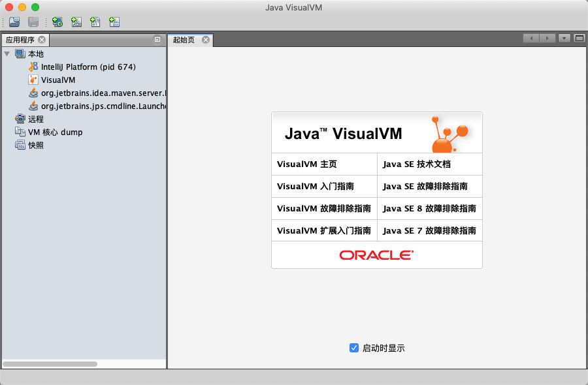Open the Java SE 8 故障排除指南 link
Image resolution: width=588 pixels, height=385 pixels.
pyautogui.click(x=430, y=208)
